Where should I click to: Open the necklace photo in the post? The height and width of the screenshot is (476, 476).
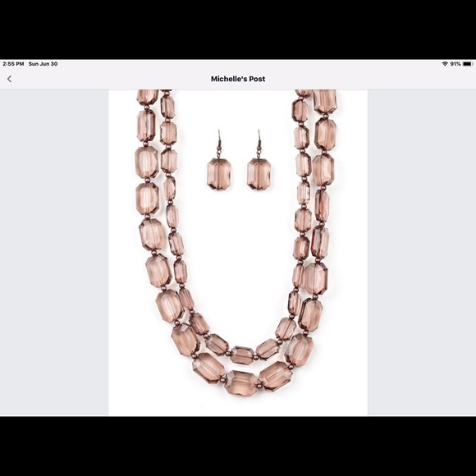[238, 253]
